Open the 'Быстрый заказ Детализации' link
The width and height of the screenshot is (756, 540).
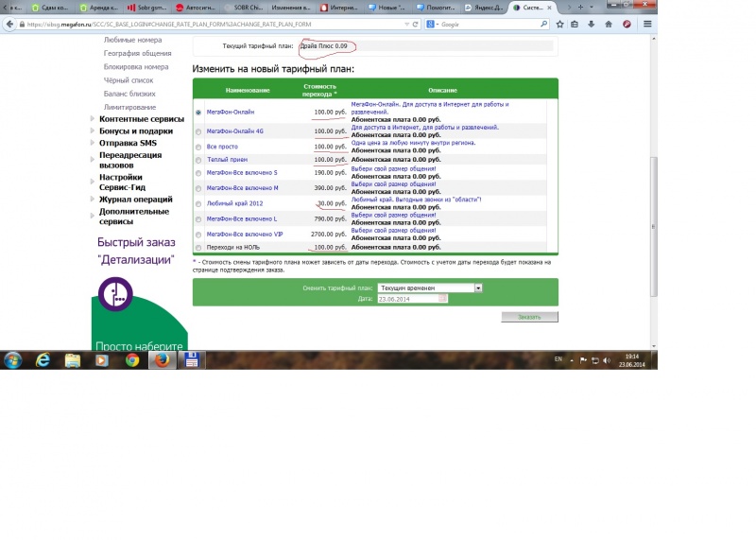tap(136, 251)
